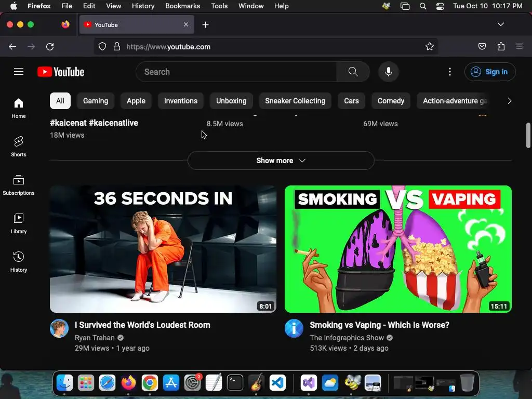Click the page vertical scrollbar thumb
Screen dimensions: 532x399
[x=528, y=136]
